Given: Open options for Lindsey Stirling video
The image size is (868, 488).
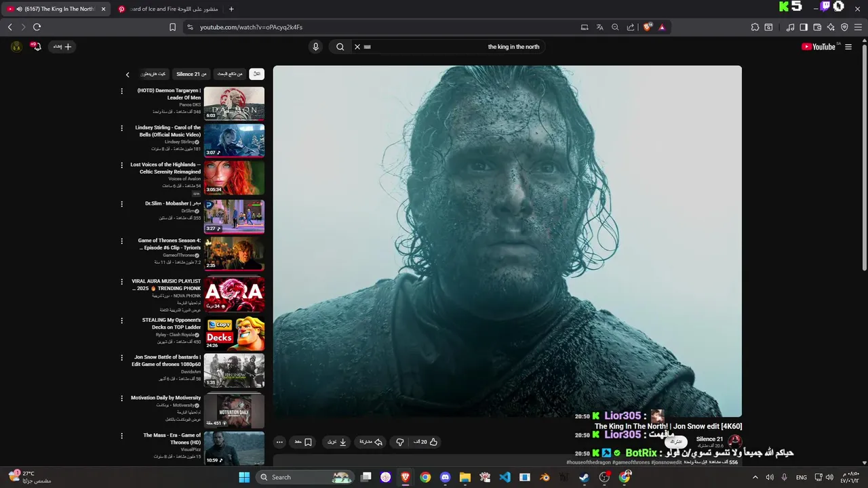Looking at the screenshot, I should pyautogui.click(x=122, y=128).
